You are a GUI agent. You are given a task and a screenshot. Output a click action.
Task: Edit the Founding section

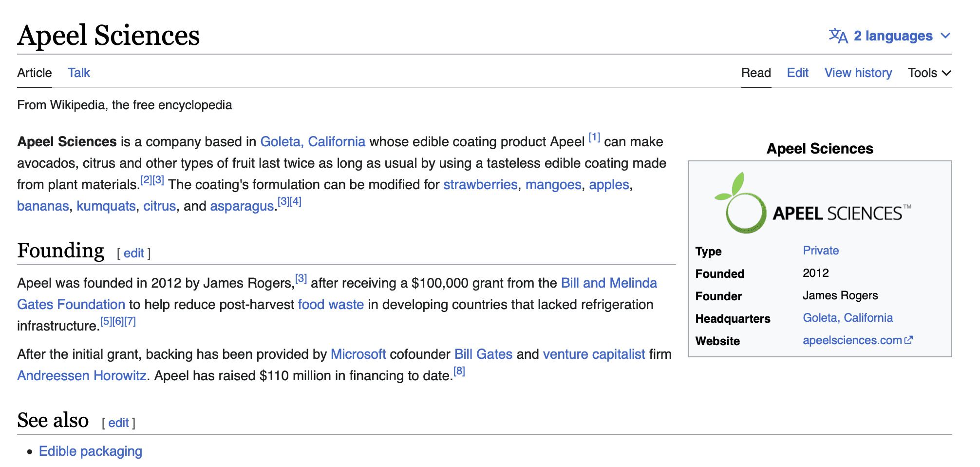(x=133, y=253)
